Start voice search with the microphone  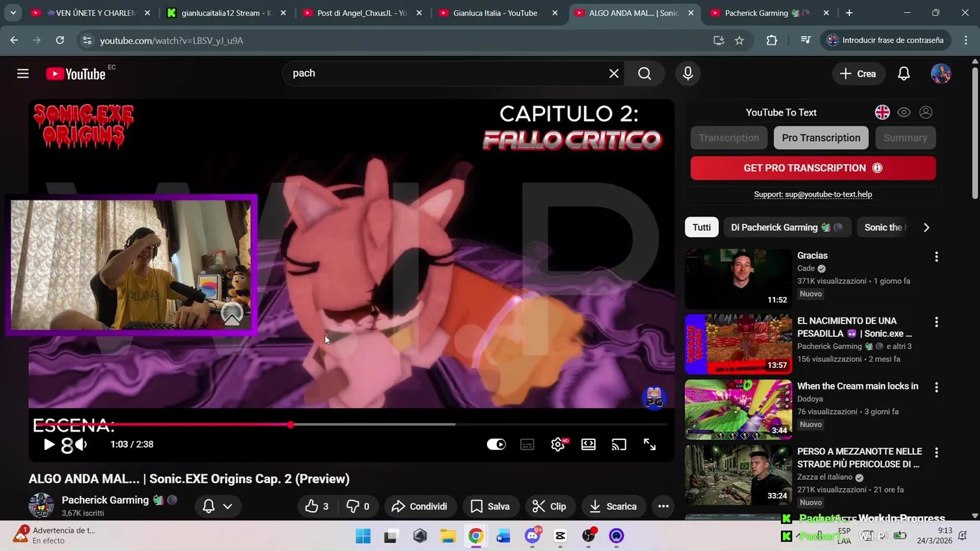(688, 73)
